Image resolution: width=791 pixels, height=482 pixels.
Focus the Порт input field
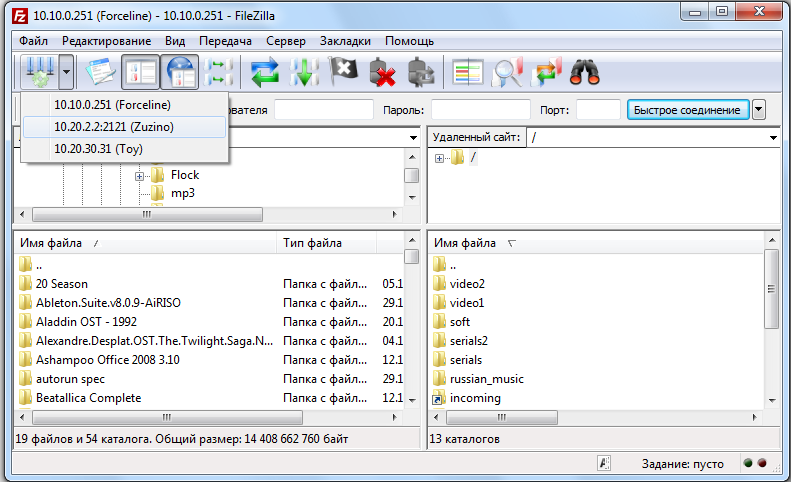coord(598,110)
